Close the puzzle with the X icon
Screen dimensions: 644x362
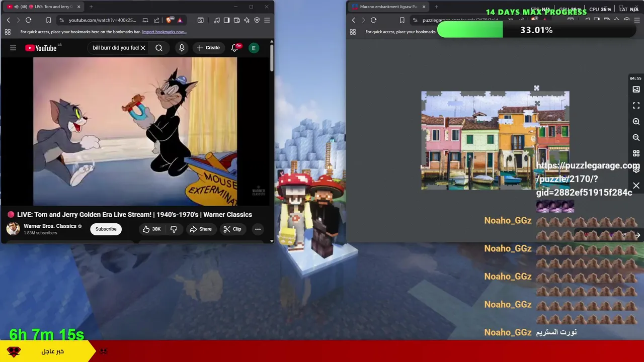click(x=636, y=186)
